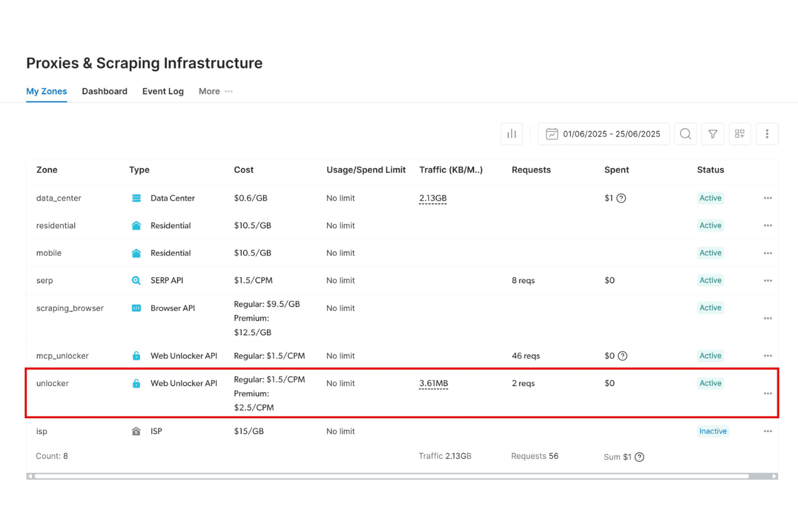Click the Browser API type icon
The image size is (798, 532).
click(136, 308)
